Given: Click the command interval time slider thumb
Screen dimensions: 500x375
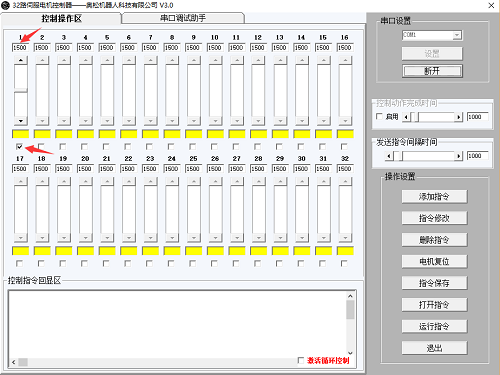Looking at the screenshot, I should click(398, 156).
